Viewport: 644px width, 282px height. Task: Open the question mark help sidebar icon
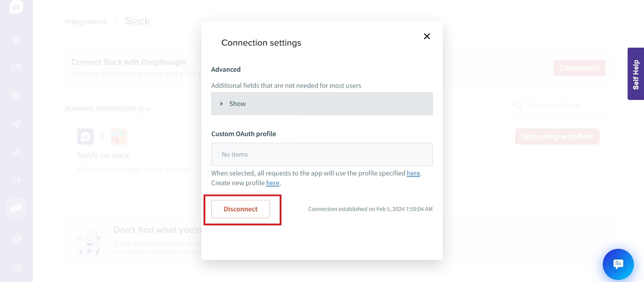[16, 239]
